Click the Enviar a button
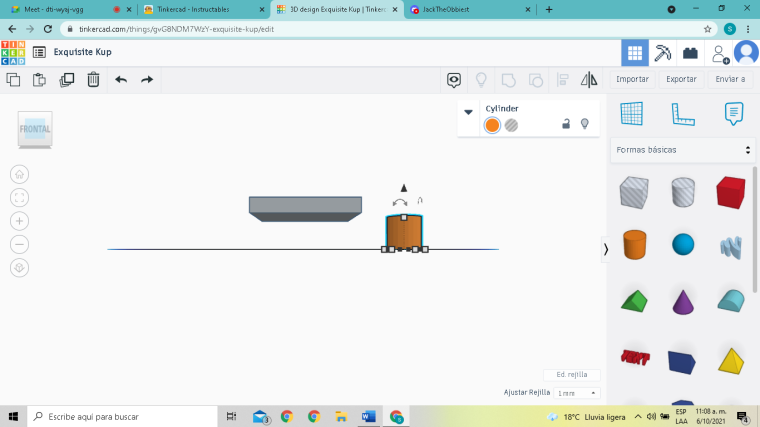The height and width of the screenshot is (427, 760). click(730, 79)
